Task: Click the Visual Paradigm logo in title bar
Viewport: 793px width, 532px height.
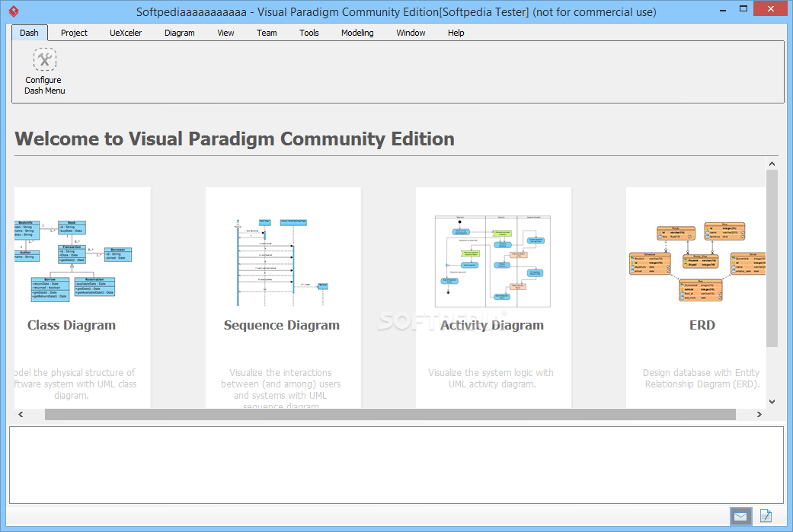Action: point(14,11)
